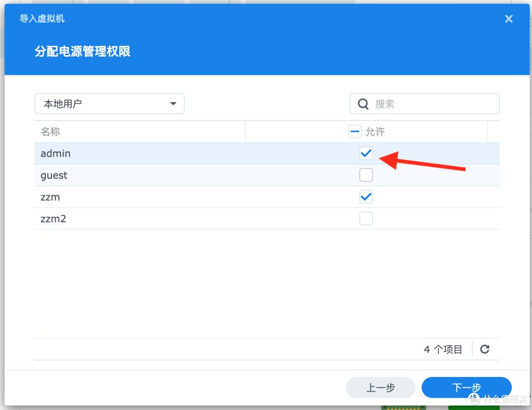Click the checked box icon beside admin
Viewport: 532px width, 410px height.
(366, 153)
